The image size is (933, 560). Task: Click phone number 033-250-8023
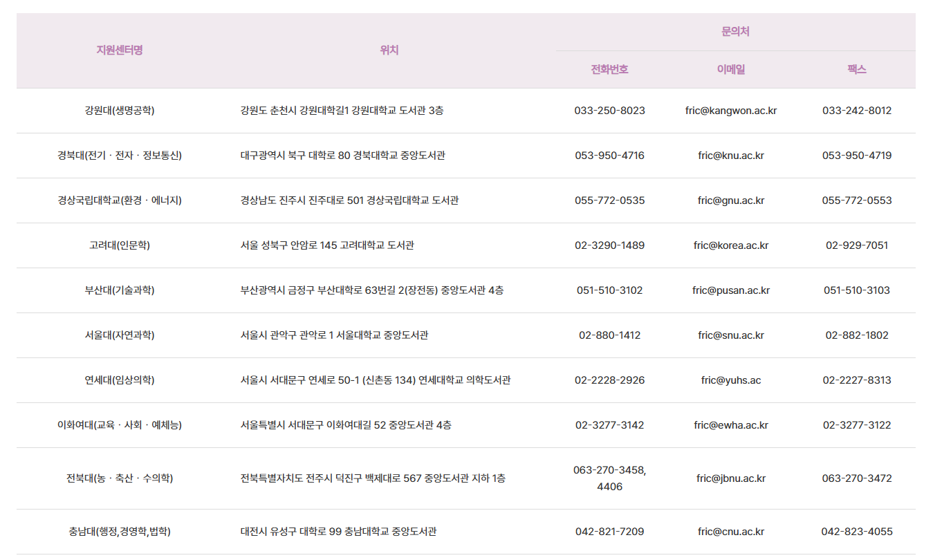coord(609,111)
